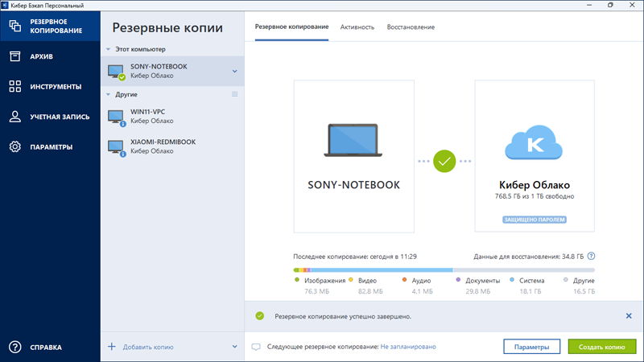The image size is (644, 362).
Task: Click the SONY-NOTEBOOK laptop source icon
Action: click(x=353, y=140)
